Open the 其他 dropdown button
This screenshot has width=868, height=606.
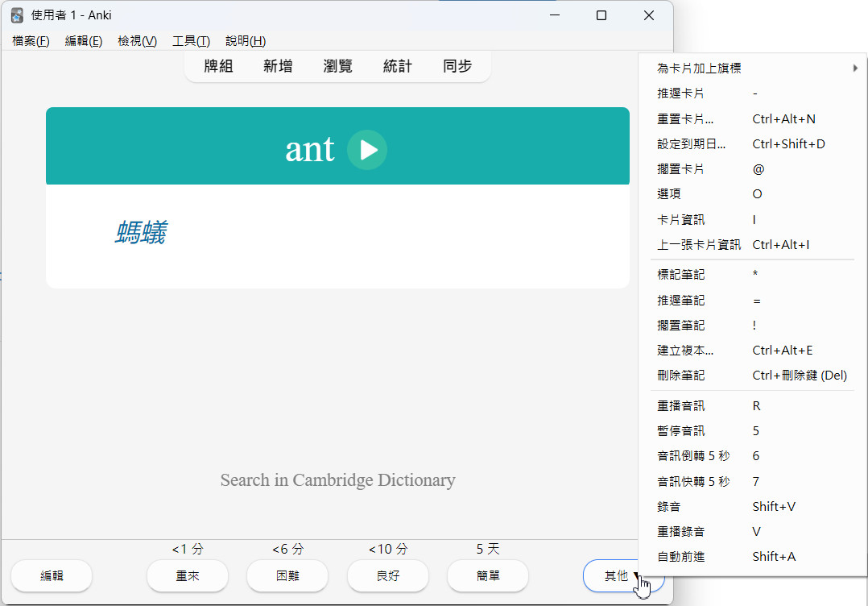623,575
